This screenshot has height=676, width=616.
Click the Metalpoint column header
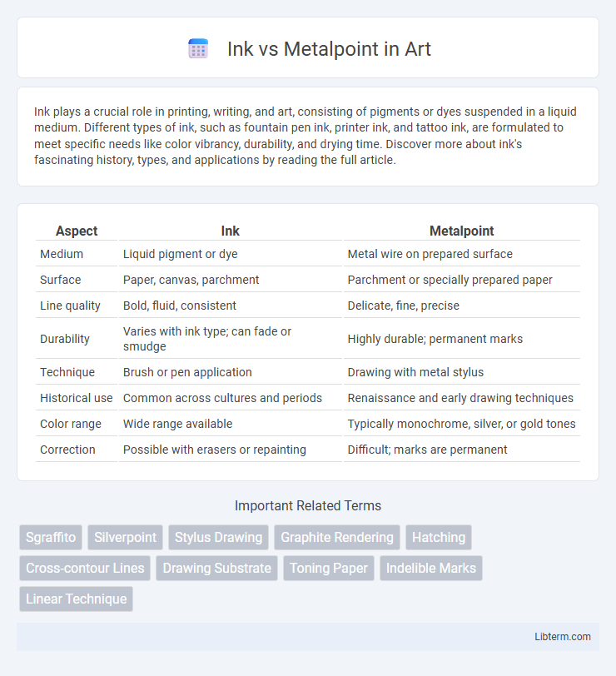(462, 231)
